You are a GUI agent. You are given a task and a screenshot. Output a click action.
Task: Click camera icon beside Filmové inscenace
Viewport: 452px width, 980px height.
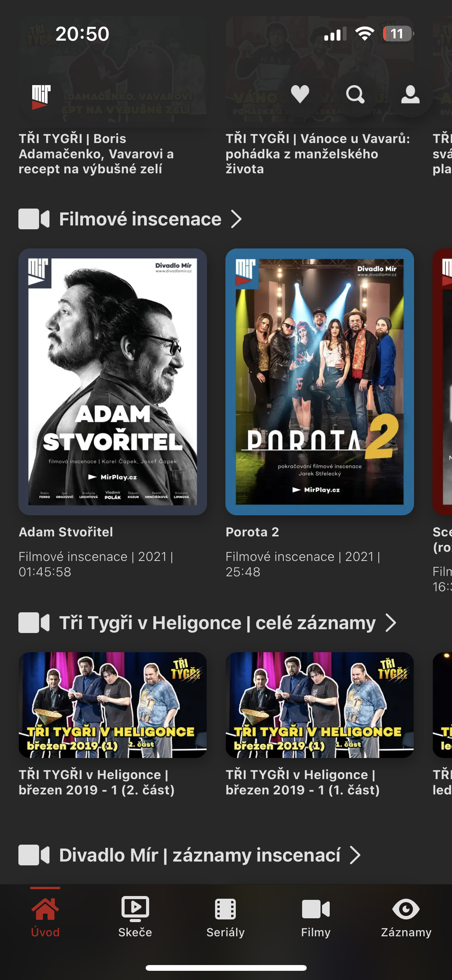tap(34, 219)
